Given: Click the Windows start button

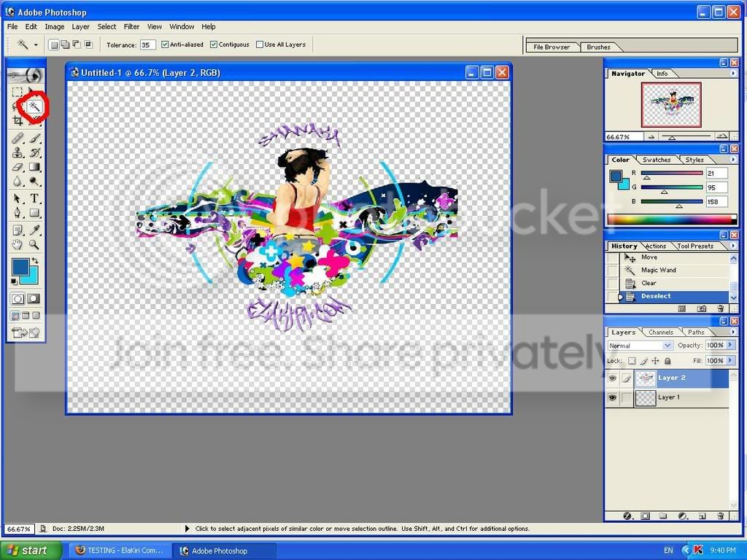Looking at the screenshot, I should click(x=31, y=551).
